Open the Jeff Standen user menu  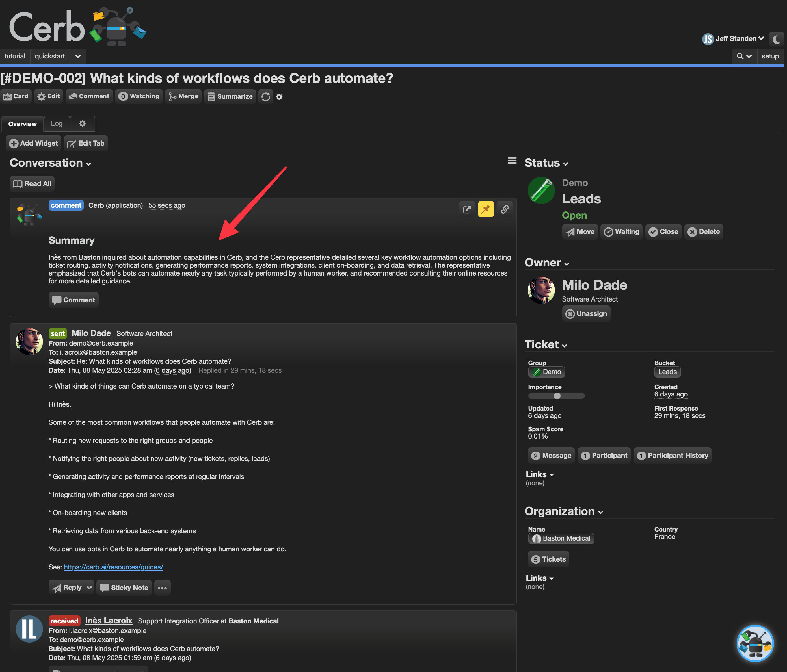click(736, 39)
